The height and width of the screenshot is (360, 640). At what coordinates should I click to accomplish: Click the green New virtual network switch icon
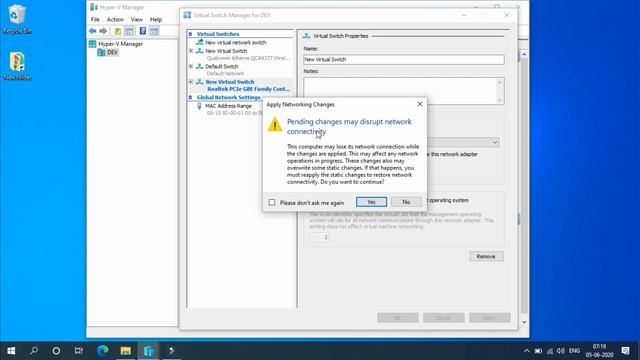coord(200,42)
